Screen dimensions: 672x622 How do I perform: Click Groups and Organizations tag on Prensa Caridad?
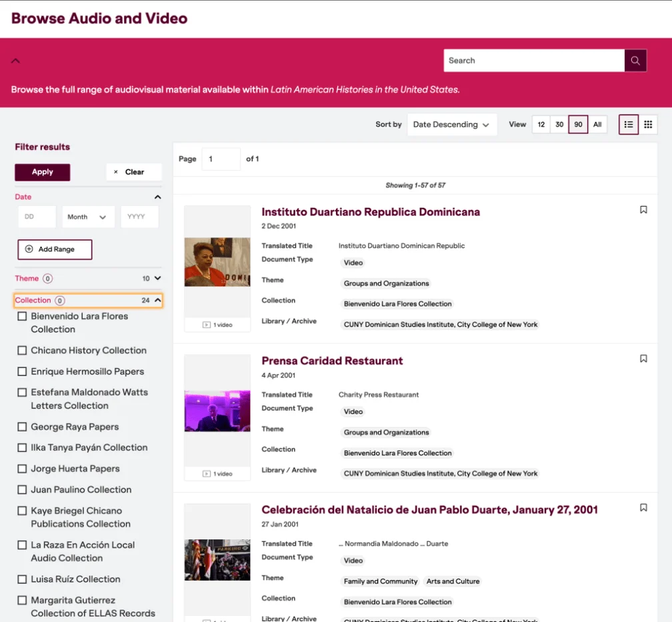(386, 432)
